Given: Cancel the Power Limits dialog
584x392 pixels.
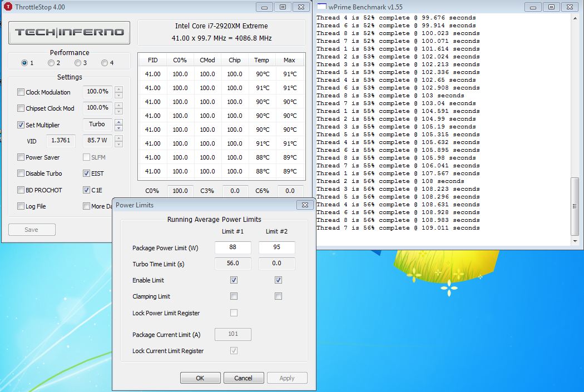Looking at the screenshot, I should [x=244, y=378].
